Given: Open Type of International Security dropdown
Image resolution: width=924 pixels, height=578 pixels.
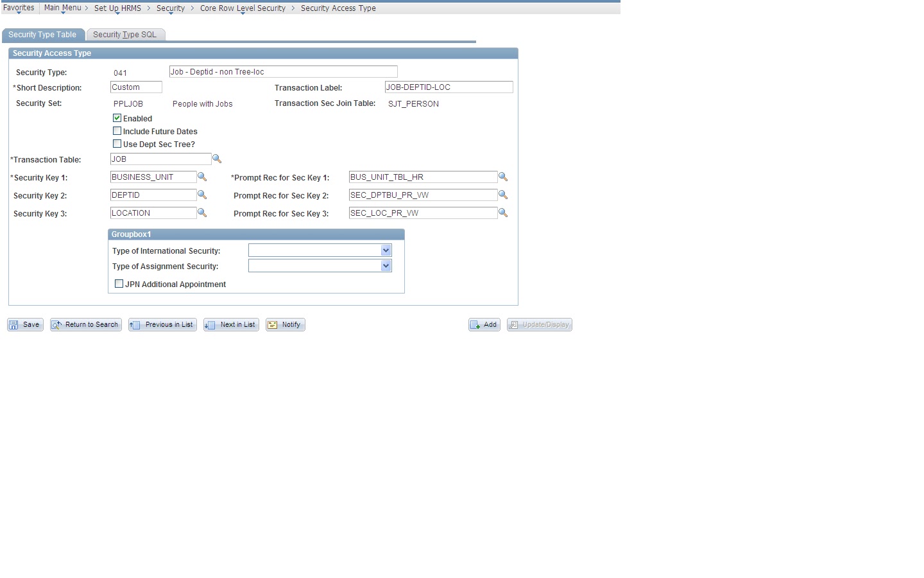Looking at the screenshot, I should tap(386, 250).
